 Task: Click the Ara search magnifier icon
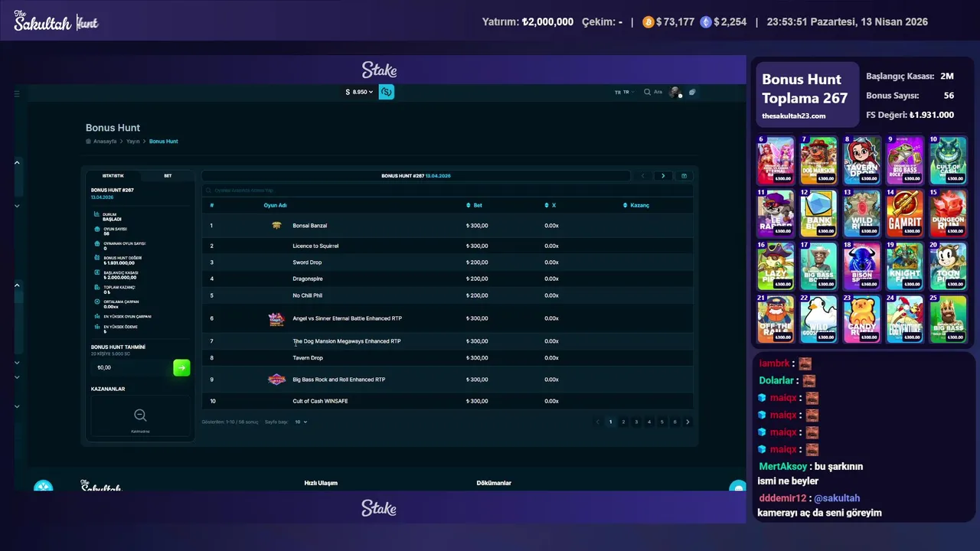(647, 92)
